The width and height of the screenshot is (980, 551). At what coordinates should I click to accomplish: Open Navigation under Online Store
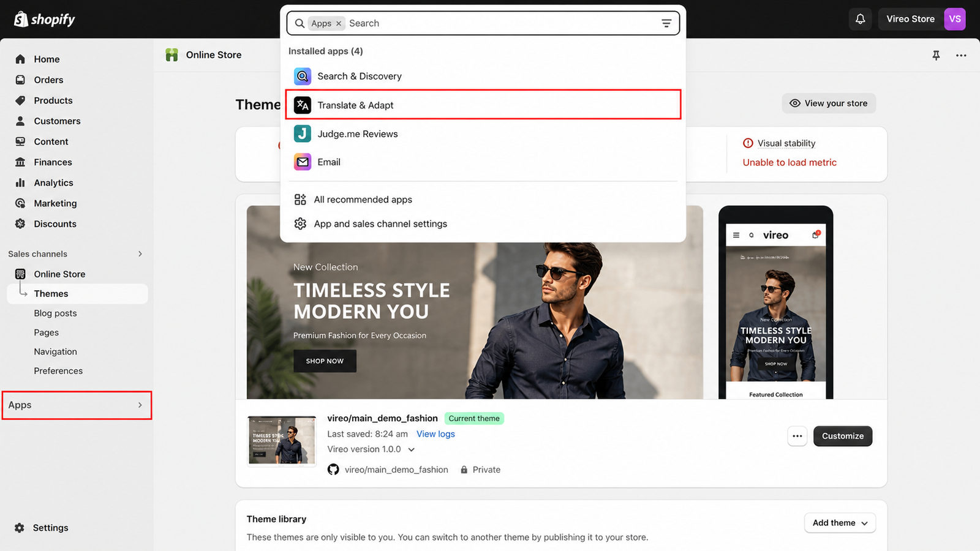click(55, 351)
